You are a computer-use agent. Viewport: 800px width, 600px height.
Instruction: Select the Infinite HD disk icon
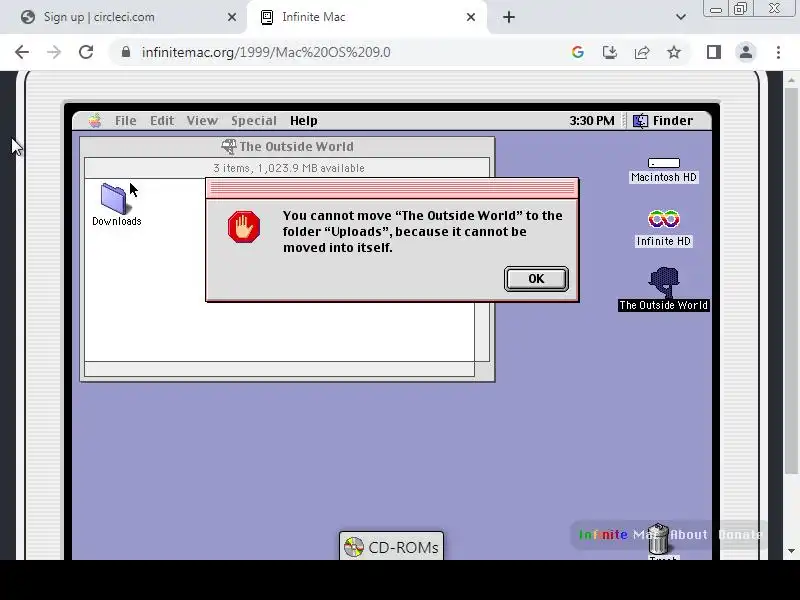663,229
